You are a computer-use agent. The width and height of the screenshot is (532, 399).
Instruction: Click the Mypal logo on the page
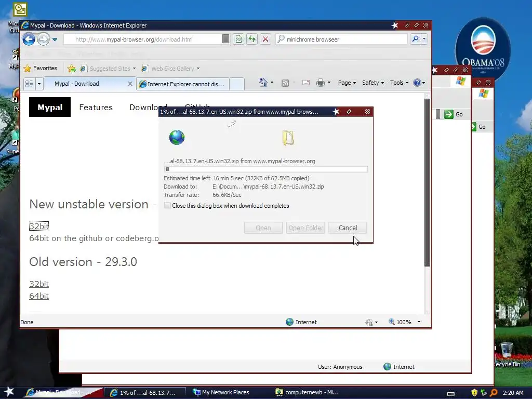point(50,107)
